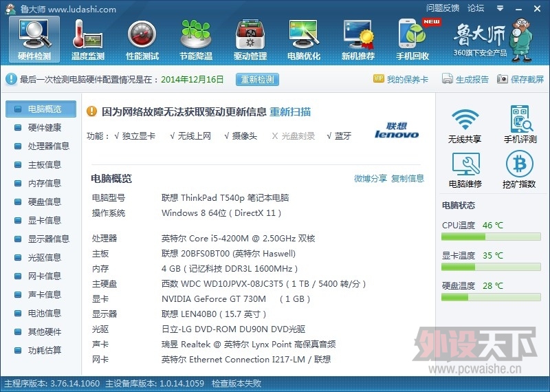Open the 性能测试 performance test

click(142, 40)
